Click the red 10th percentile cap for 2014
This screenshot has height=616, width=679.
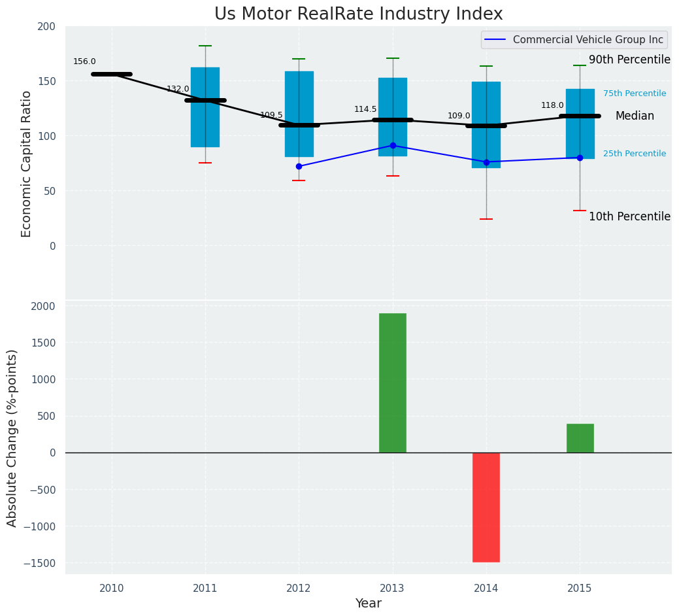(x=486, y=219)
